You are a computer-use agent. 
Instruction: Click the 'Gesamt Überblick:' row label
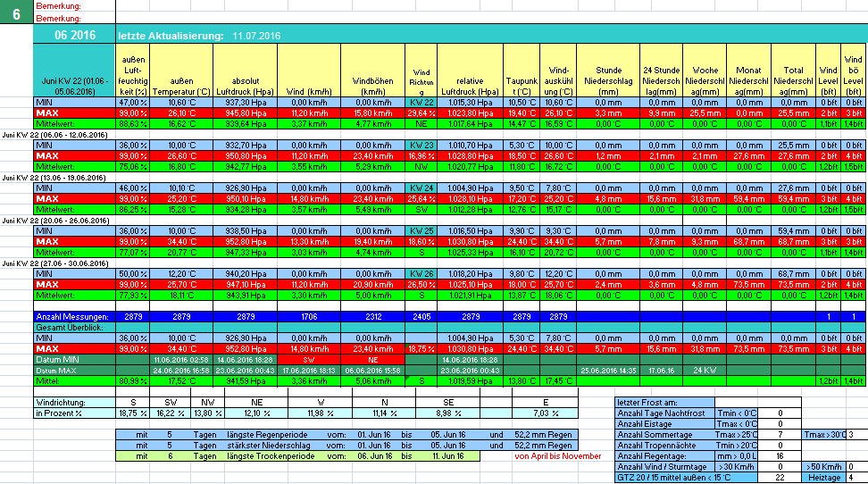tap(74, 328)
